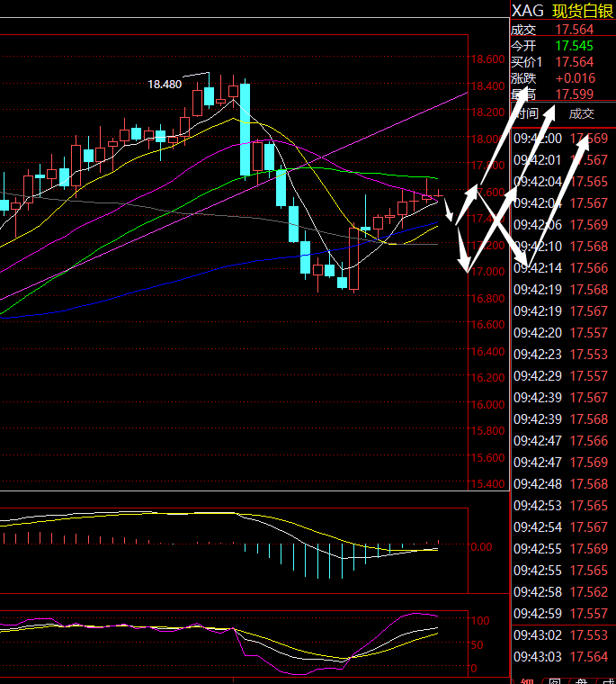Image resolution: width=616 pixels, height=684 pixels.
Task: Select the 现货白银 instrument name
Action: coord(582,11)
